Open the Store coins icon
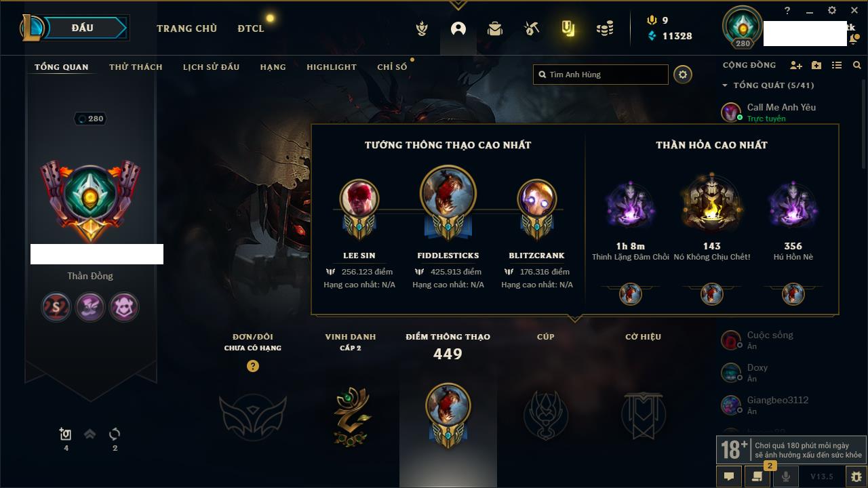This screenshot has height=488, width=868. point(605,28)
